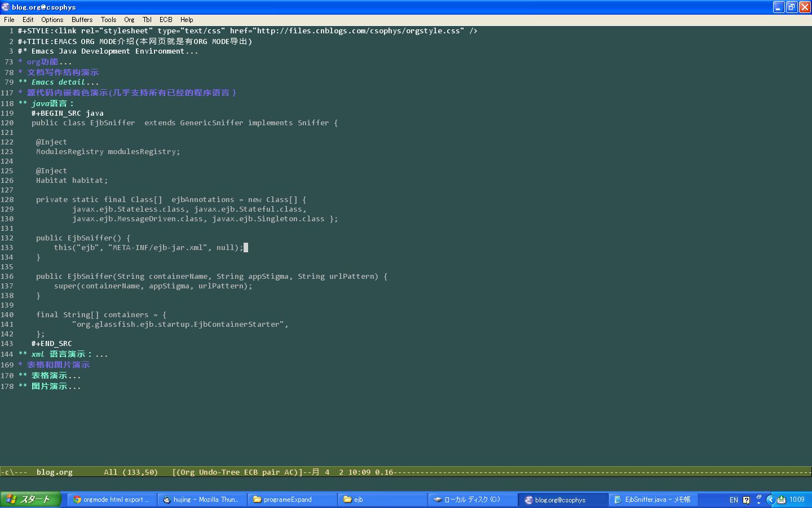The image size is (812, 508).
Task: Open the Org menu
Action: (129, 19)
